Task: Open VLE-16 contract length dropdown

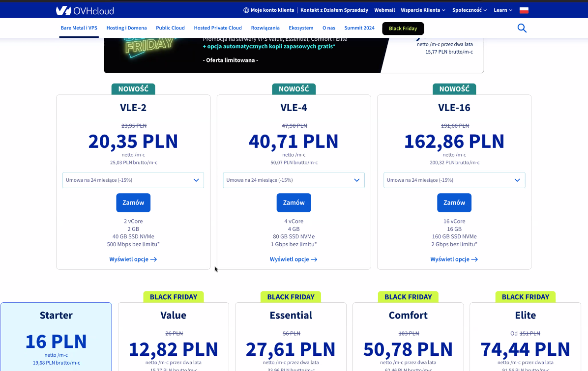Action: pyautogui.click(x=454, y=180)
